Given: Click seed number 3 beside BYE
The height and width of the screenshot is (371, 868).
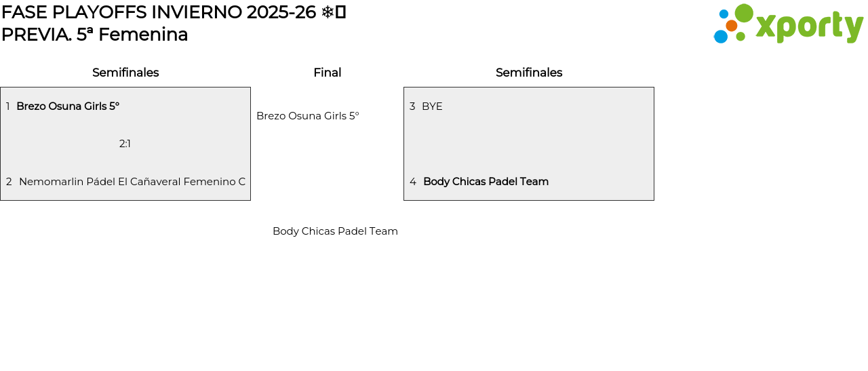Looking at the screenshot, I should (x=412, y=106).
